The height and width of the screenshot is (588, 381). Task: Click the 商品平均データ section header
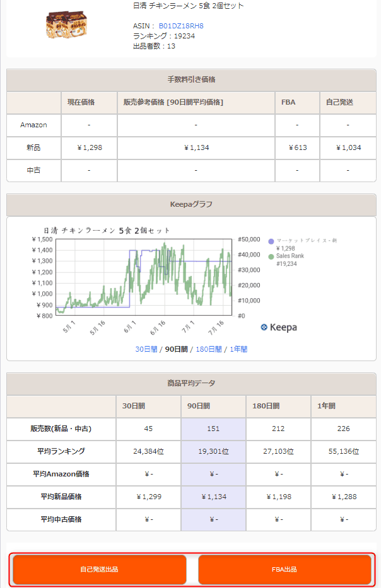pyautogui.click(x=190, y=383)
